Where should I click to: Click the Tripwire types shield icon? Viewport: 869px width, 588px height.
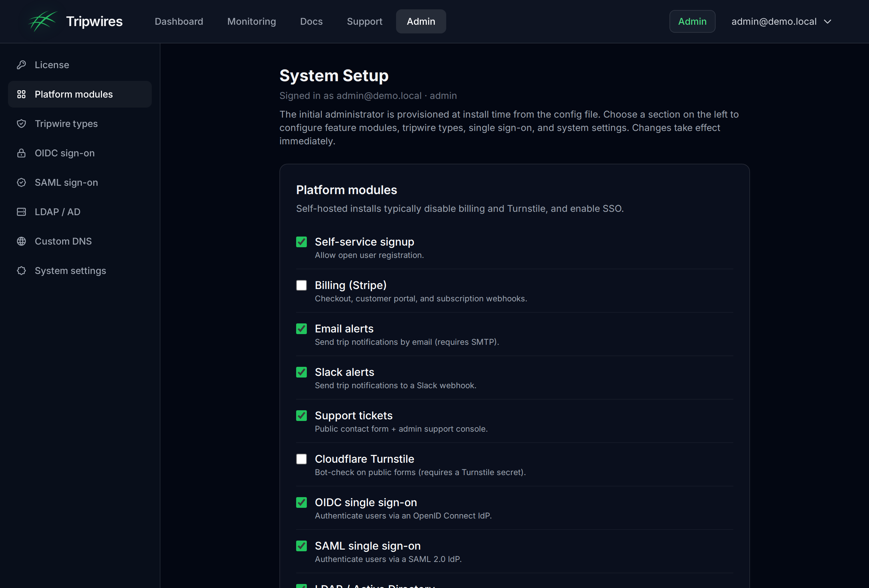[x=21, y=123]
